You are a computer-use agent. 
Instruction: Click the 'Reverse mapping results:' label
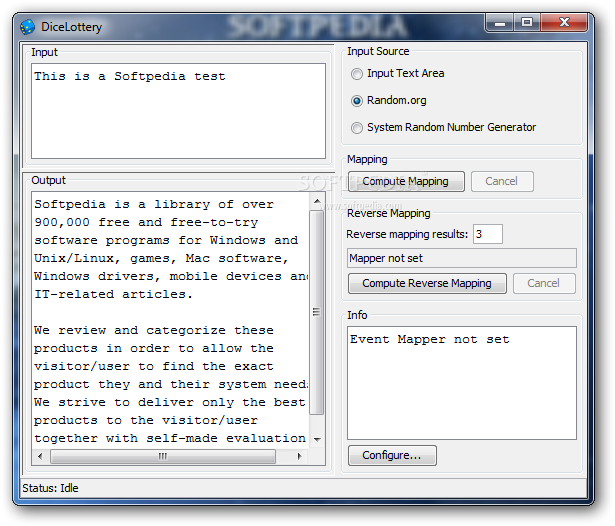point(407,234)
